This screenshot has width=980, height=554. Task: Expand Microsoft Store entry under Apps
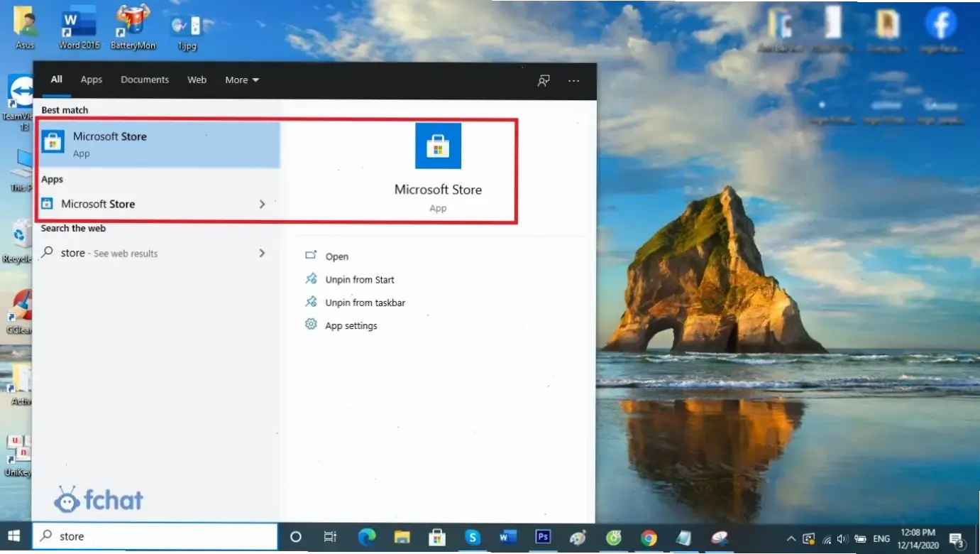(262, 205)
